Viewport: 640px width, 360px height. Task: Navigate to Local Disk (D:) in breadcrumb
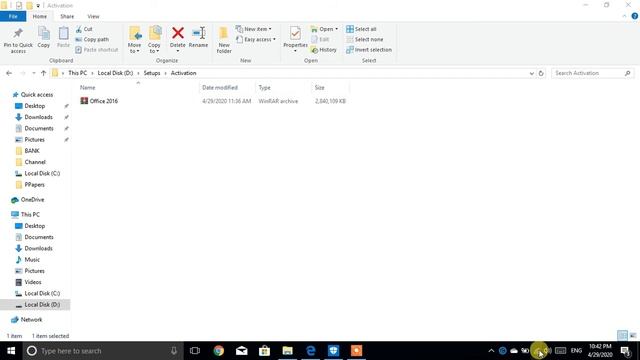click(x=116, y=73)
